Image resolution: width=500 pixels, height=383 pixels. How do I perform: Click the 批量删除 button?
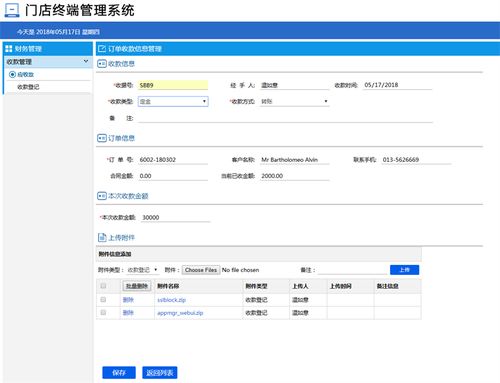click(137, 286)
